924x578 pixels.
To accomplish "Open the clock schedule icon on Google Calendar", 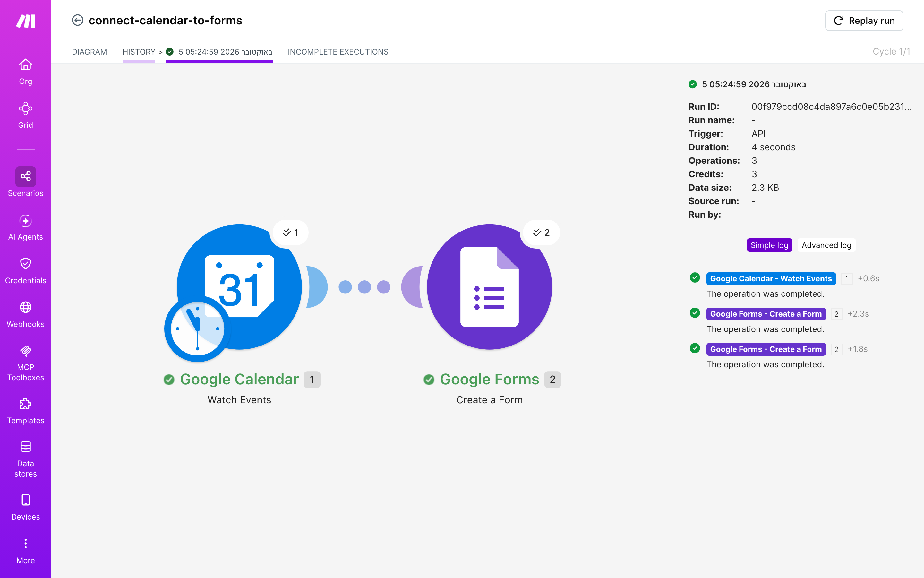I will pos(197,329).
